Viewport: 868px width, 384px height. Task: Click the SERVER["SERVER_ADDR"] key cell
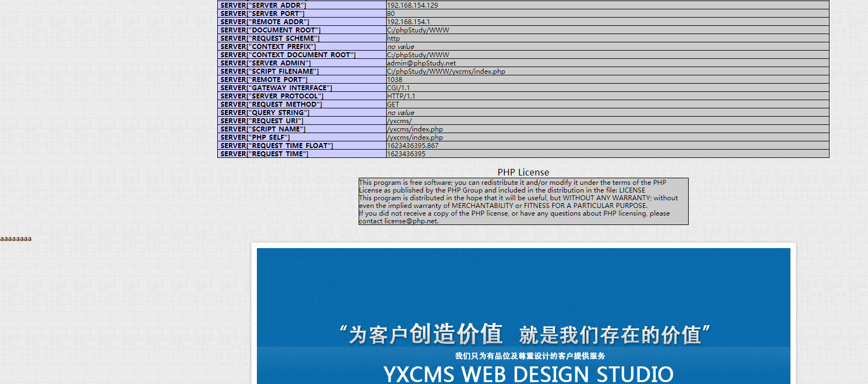(x=302, y=5)
